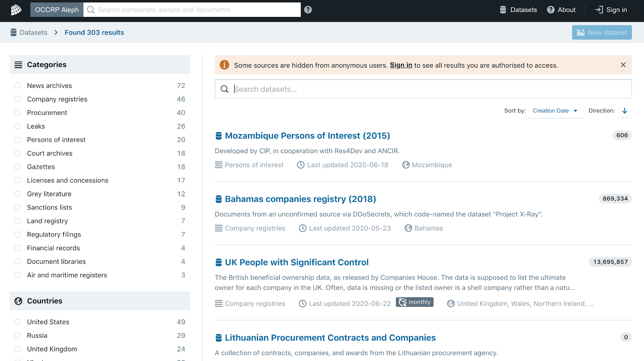Viewport: 644px width, 361px height.
Task: Click the globe icon next to United Kingdom, Wales
Action: point(451,303)
